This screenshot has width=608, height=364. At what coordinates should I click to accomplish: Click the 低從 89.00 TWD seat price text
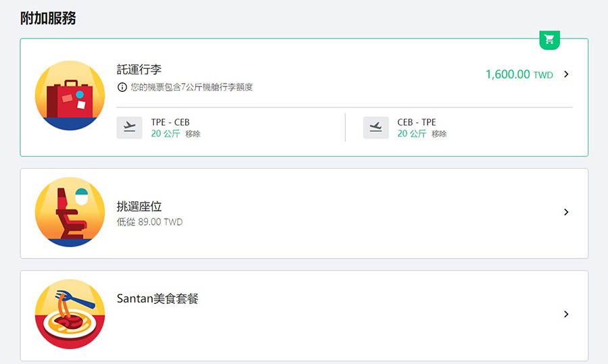pyautogui.click(x=149, y=222)
